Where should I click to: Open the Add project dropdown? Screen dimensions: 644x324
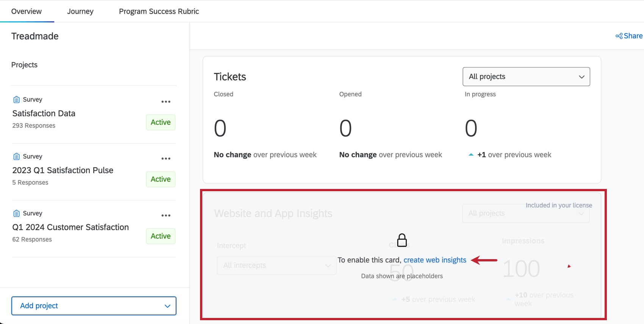pos(94,306)
